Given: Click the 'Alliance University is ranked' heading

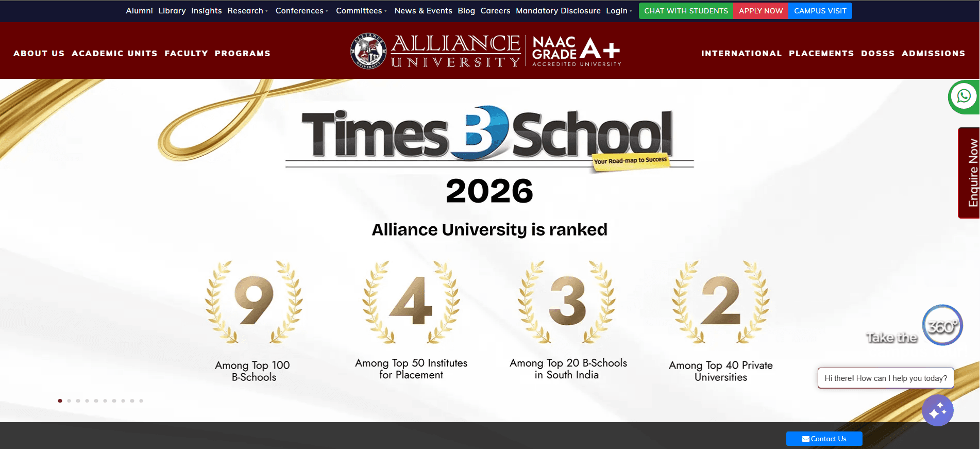Looking at the screenshot, I should [489, 229].
